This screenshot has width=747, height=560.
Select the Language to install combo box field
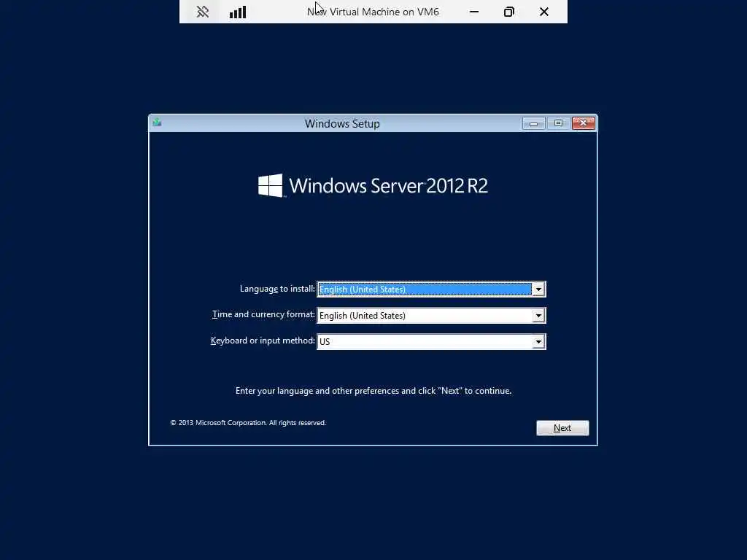click(431, 289)
